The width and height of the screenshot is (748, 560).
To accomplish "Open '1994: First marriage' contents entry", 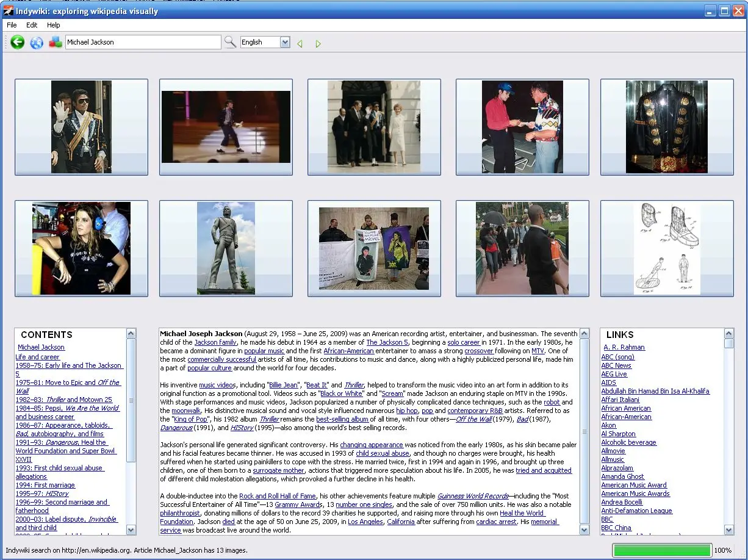I will 45,485.
